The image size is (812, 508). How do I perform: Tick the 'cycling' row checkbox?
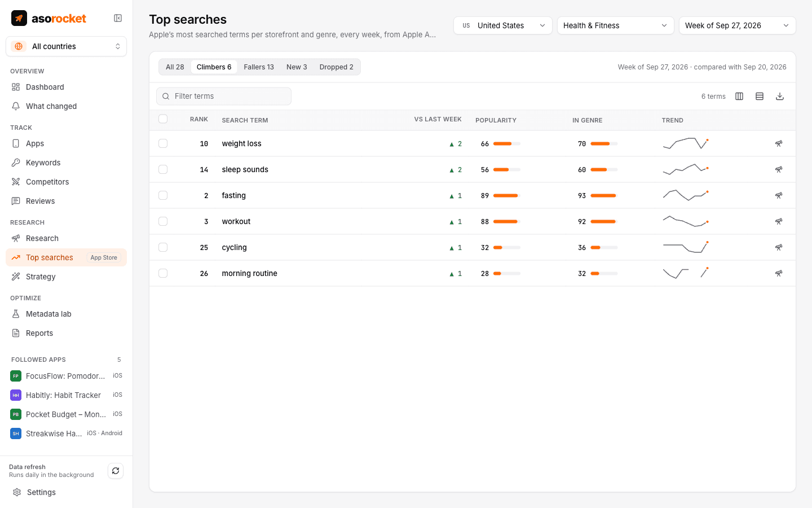click(163, 248)
